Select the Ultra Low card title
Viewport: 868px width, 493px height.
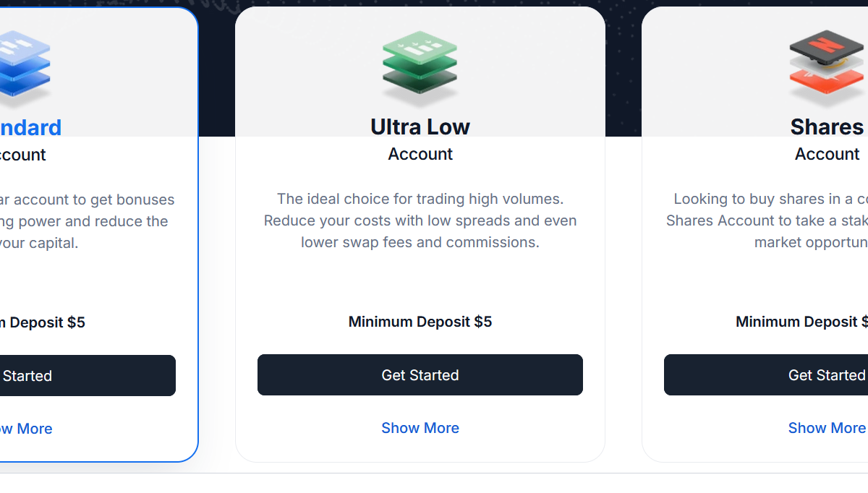tap(420, 127)
